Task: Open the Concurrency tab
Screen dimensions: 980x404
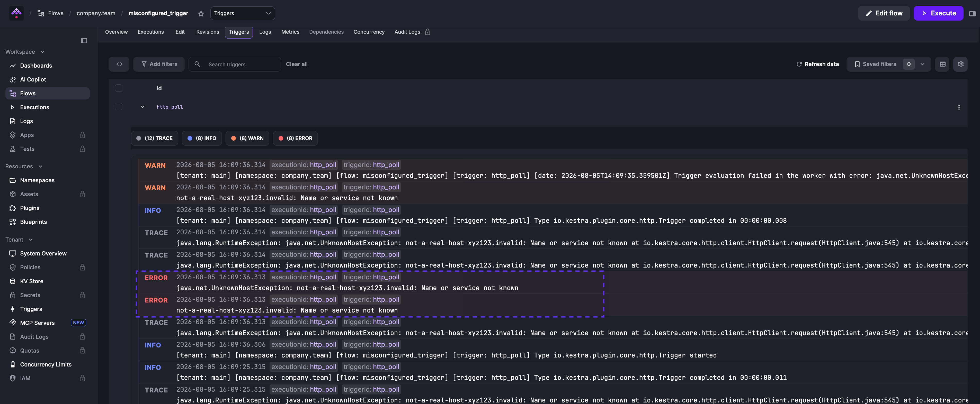Action: point(369,32)
